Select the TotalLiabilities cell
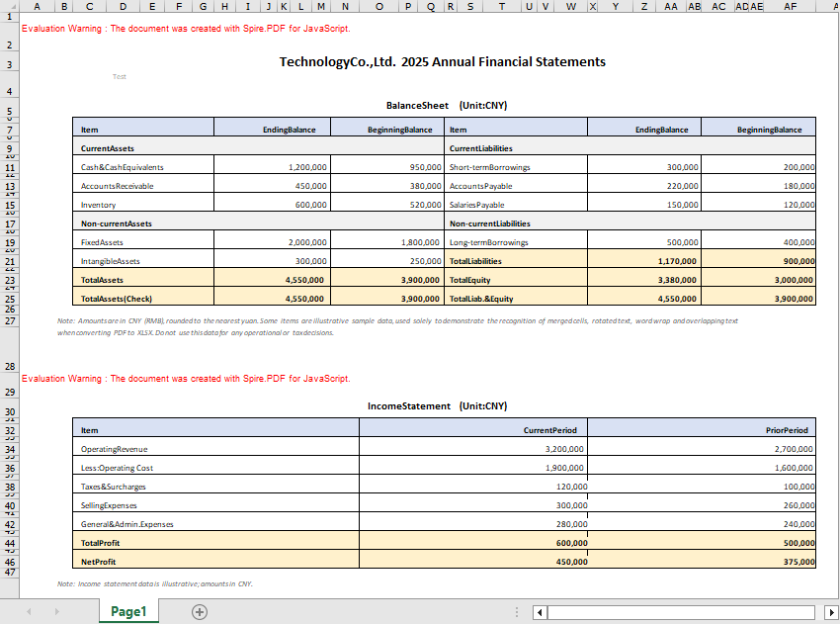This screenshot has width=840, height=624. (516, 258)
